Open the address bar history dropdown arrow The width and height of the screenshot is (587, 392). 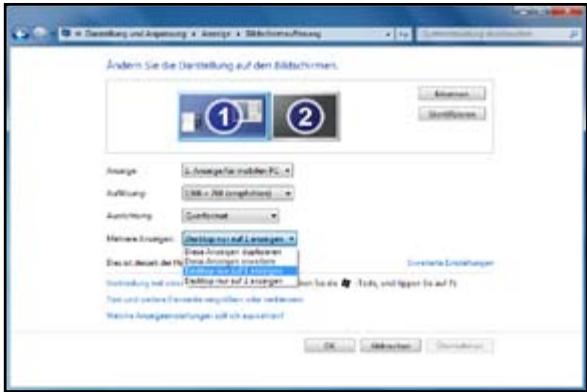[388, 34]
